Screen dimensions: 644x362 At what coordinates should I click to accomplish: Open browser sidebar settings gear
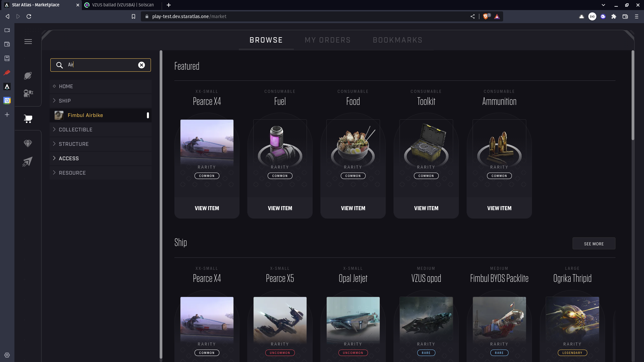[7, 355]
